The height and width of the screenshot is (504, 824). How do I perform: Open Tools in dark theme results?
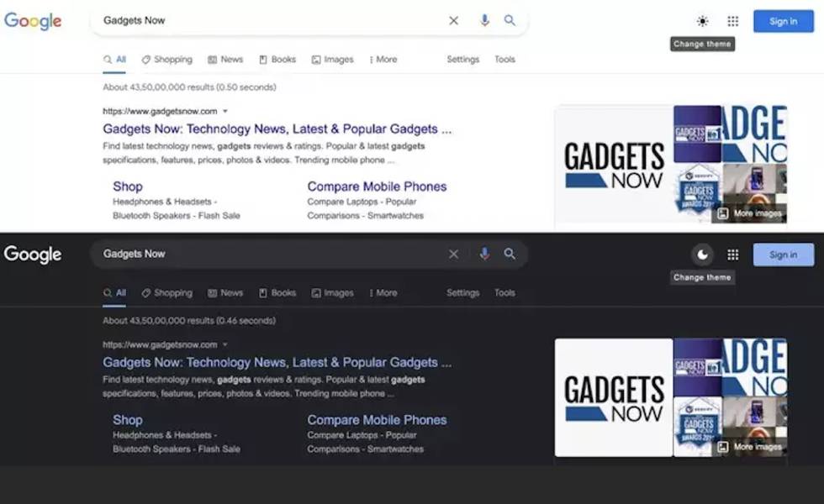(x=504, y=293)
